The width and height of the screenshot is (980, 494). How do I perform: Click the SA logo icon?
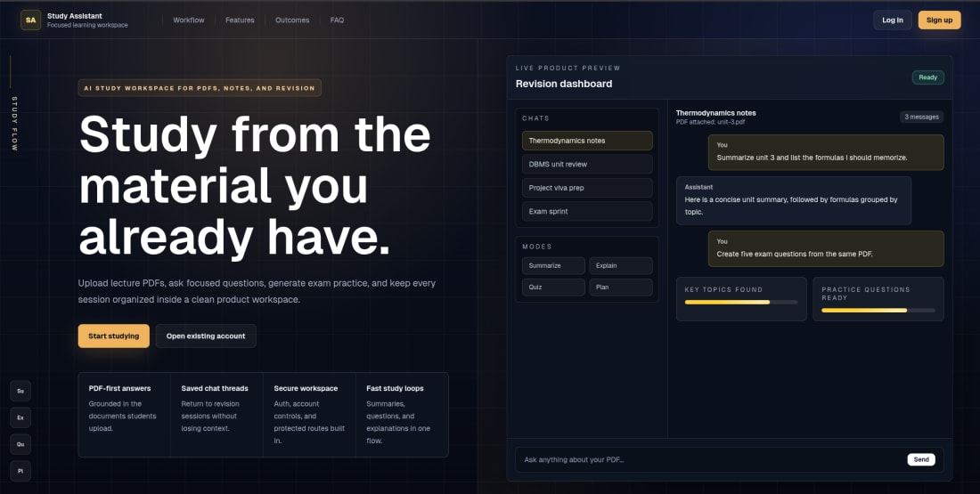tap(30, 20)
